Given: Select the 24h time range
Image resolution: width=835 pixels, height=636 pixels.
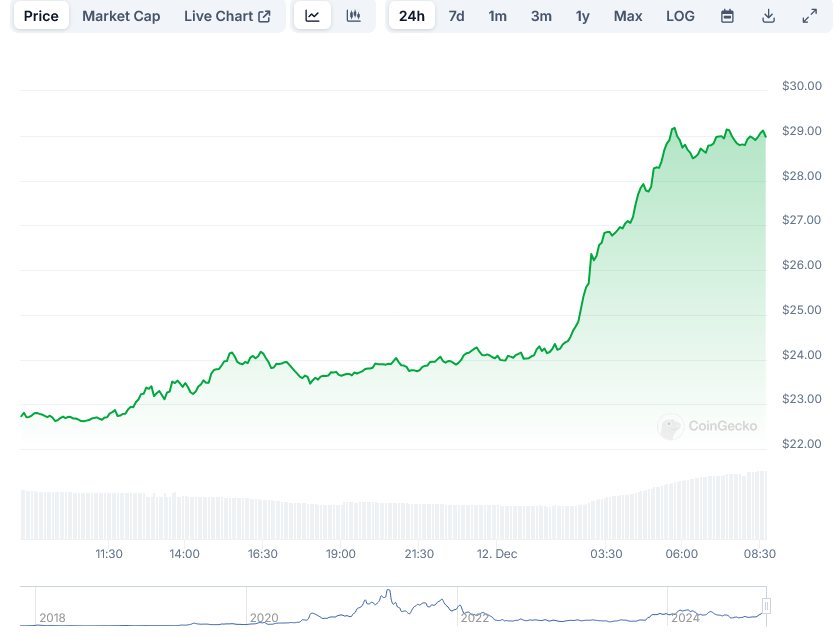Looking at the screenshot, I should point(411,16).
